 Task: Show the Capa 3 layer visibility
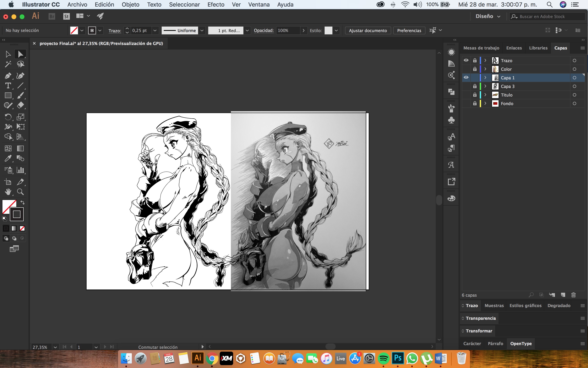pos(466,86)
